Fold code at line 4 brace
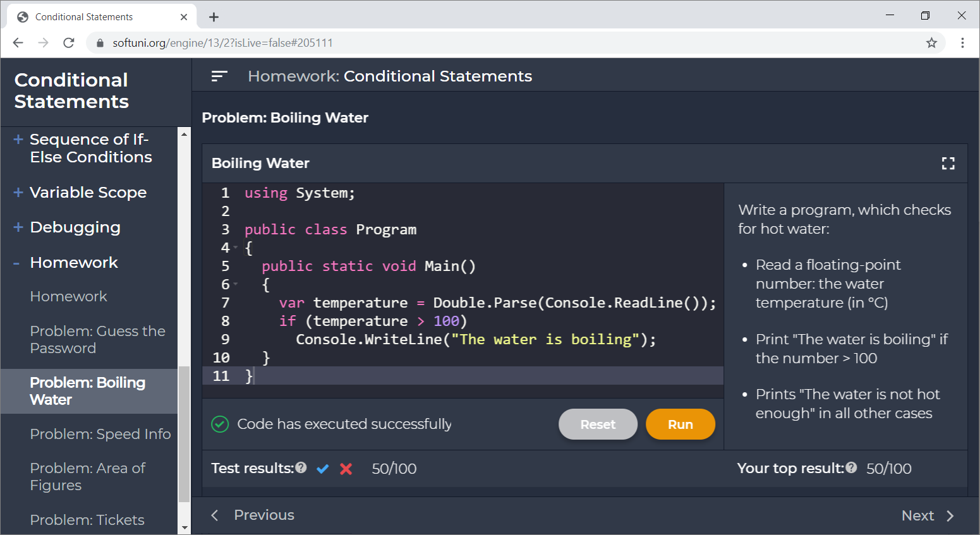Viewport: 980px width, 535px height. click(236, 248)
